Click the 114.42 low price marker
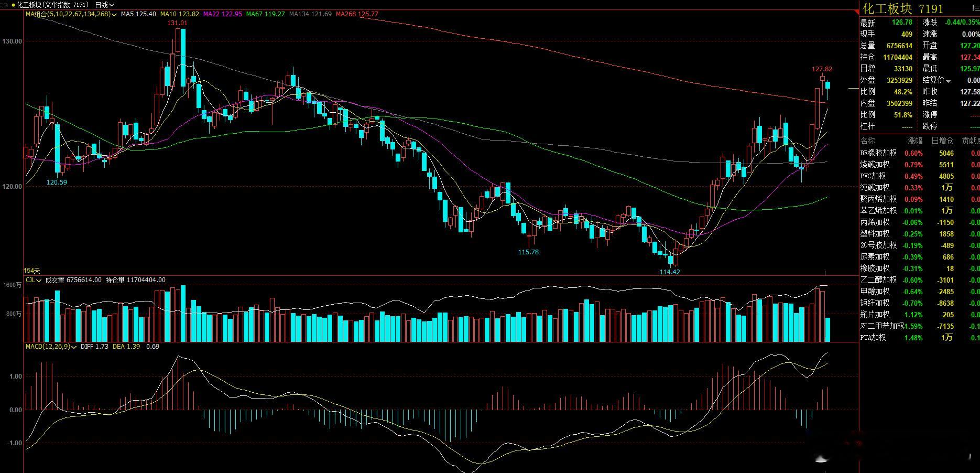Viewport: 980px width, 473px height. pyautogui.click(x=670, y=272)
